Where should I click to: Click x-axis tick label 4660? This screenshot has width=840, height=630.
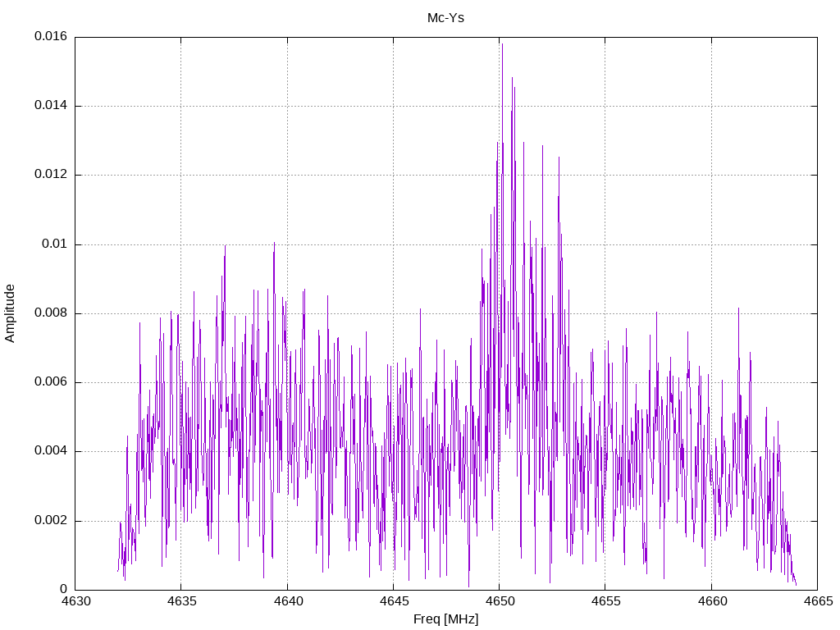[x=713, y=601]
